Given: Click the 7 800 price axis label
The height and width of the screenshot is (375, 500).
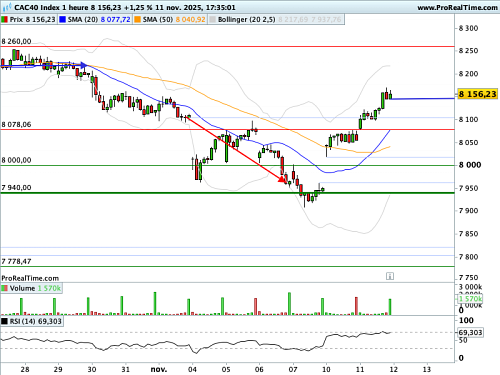Looking at the screenshot, I should [x=468, y=257].
